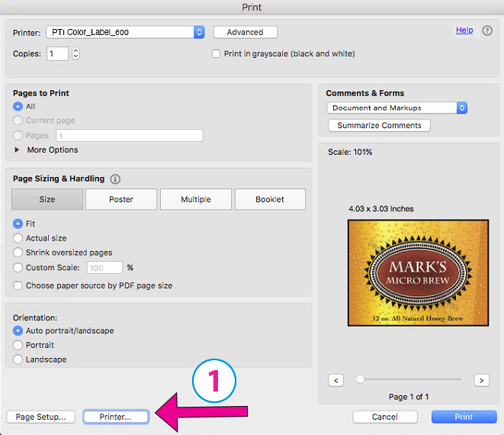Click the Page Sizing info icon

(x=115, y=179)
